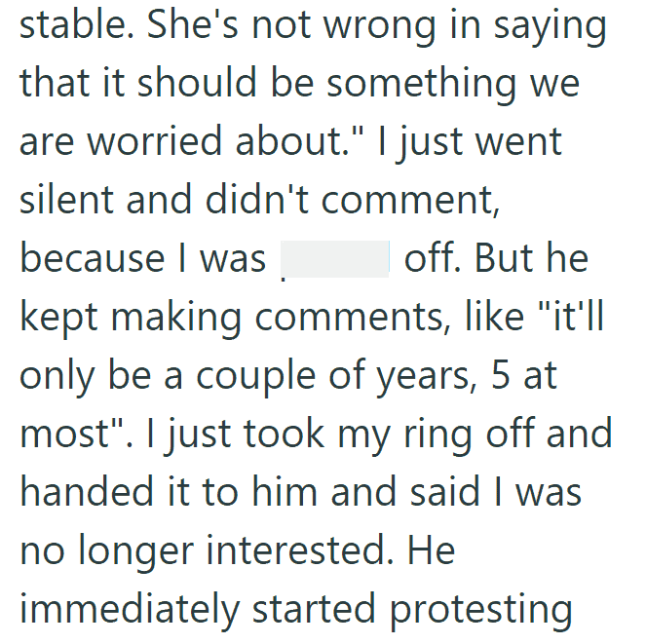The height and width of the screenshot is (644, 646).
Task: Click the word "comment," ending fourth line
Action: 411,201
